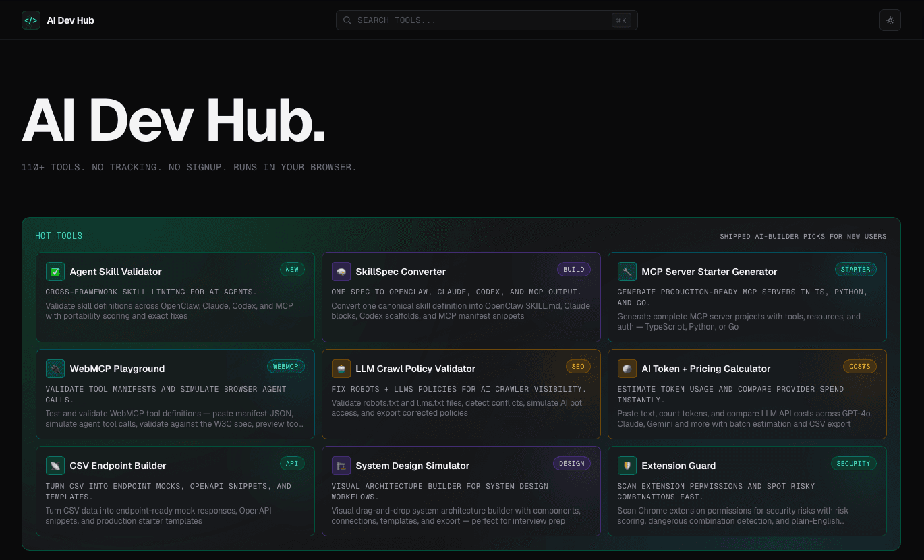Click the NEW badge on Agent Skill Validator

coord(292,269)
